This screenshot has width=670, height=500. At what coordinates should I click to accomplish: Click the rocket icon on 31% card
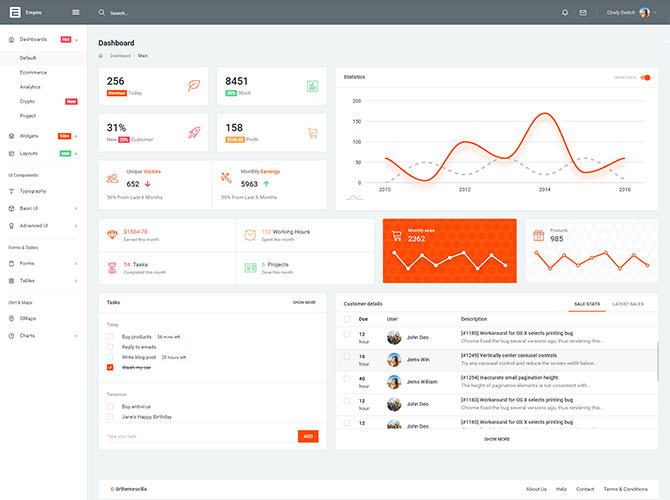tap(194, 132)
